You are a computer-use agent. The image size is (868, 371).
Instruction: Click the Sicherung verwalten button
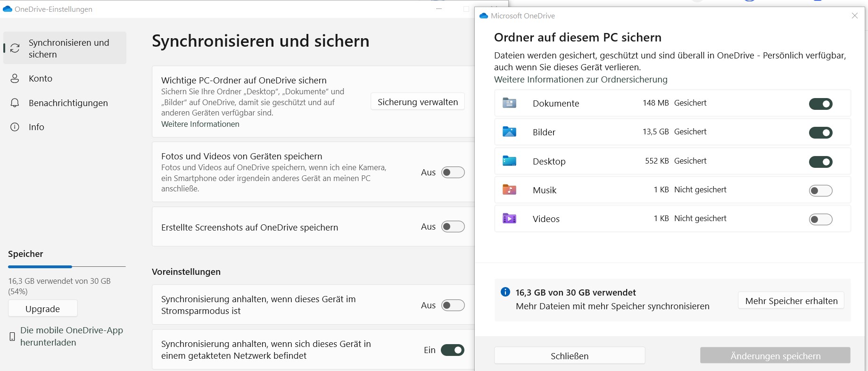click(x=417, y=102)
